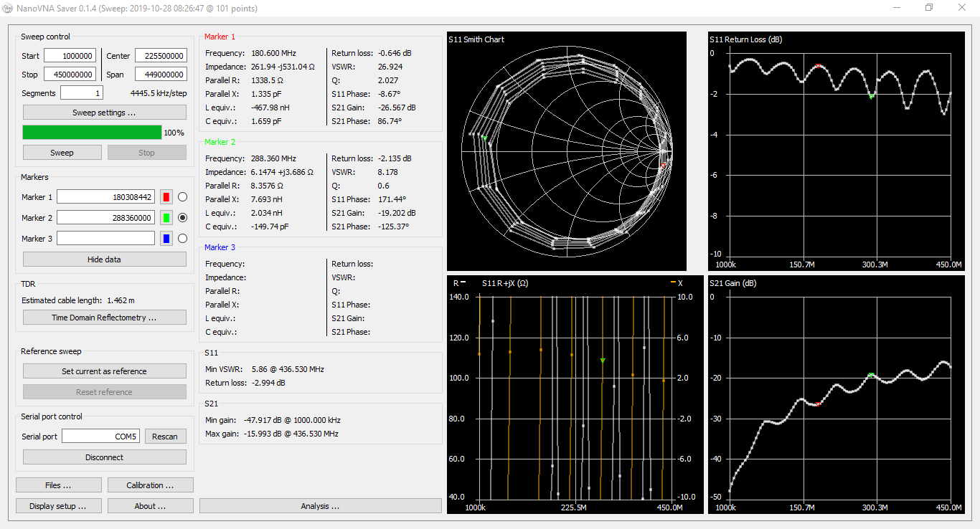
Task: Click the red Marker 1 color swatch
Action: [x=166, y=197]
